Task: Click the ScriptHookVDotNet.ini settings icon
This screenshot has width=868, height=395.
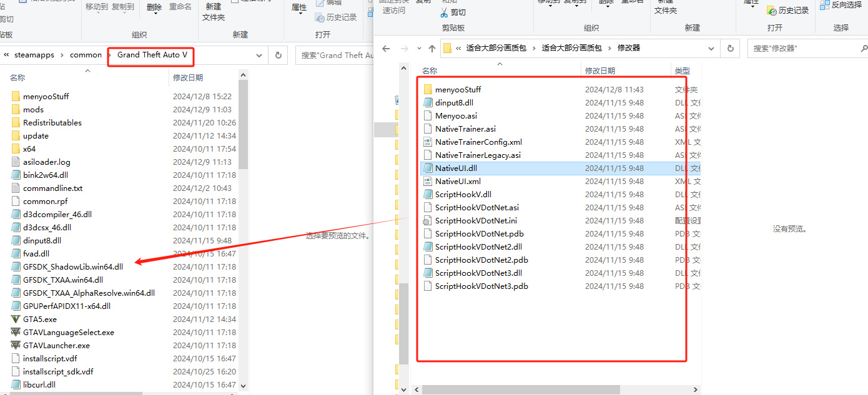Action: point(428,220)
